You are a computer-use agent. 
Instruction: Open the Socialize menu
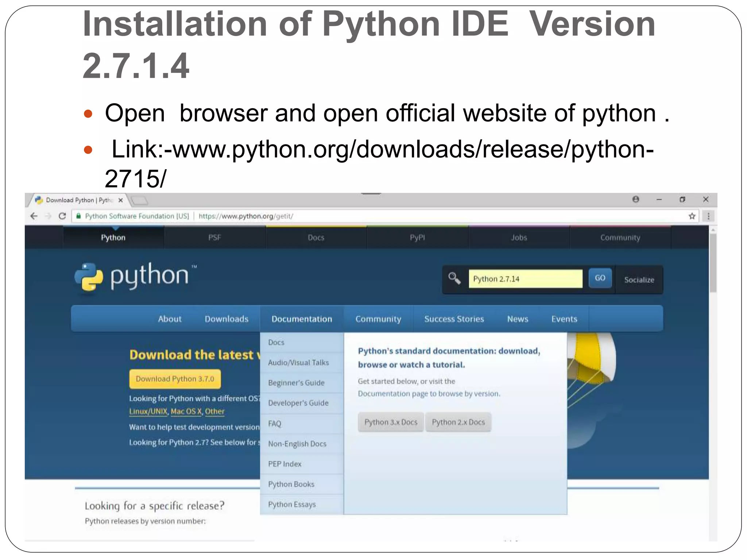tap(639, 280)
